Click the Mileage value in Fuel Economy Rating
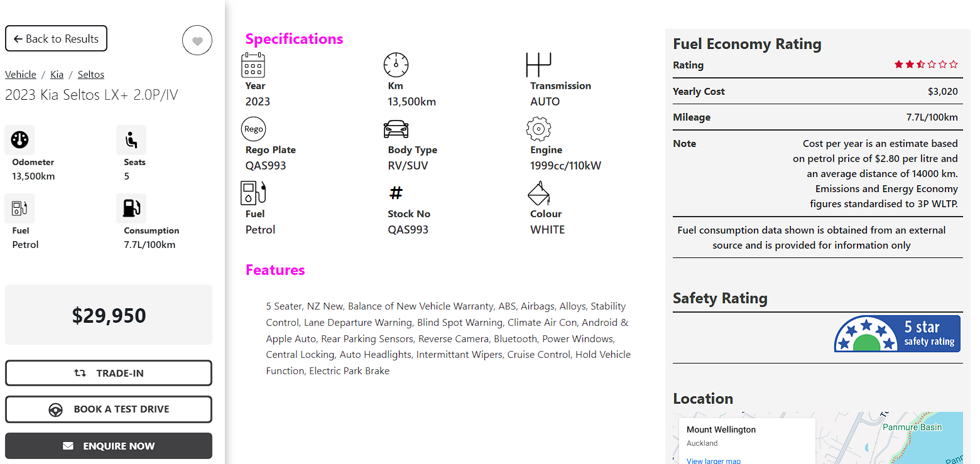980x464 pixels. click(932, 117)
